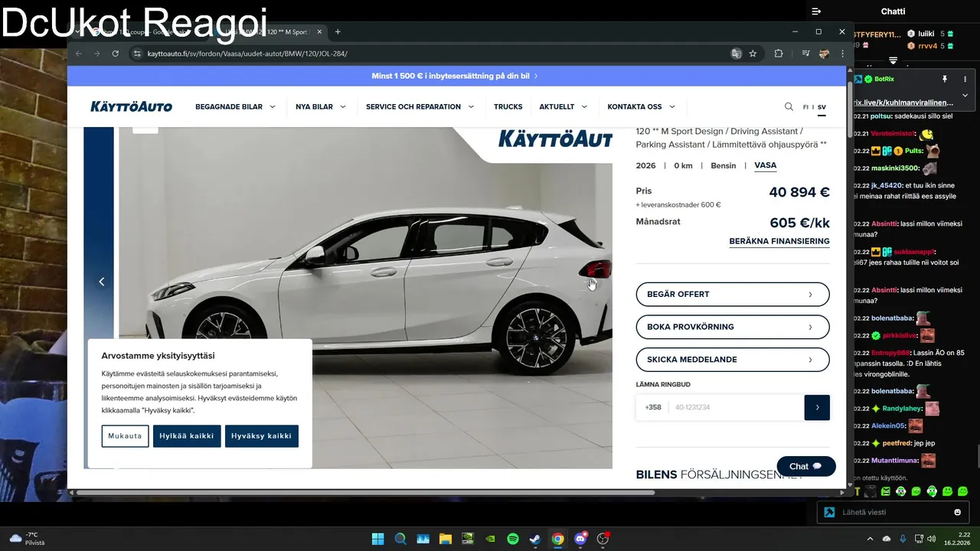Image resolution: width=980 pixels, height=551 pixels.
Task: Unpin the BotRix pinned message
Action: (945, 79)
